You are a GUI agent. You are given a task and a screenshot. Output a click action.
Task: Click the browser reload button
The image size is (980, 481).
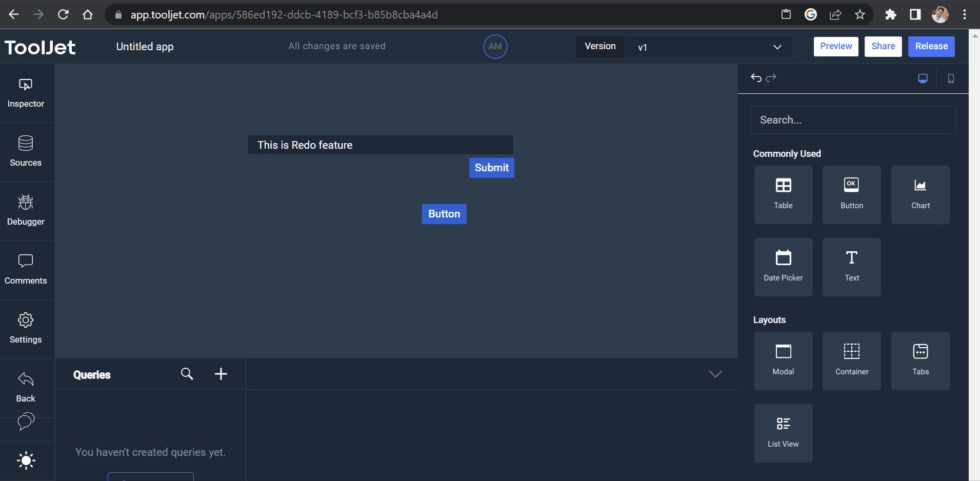[x=63, y=14]
